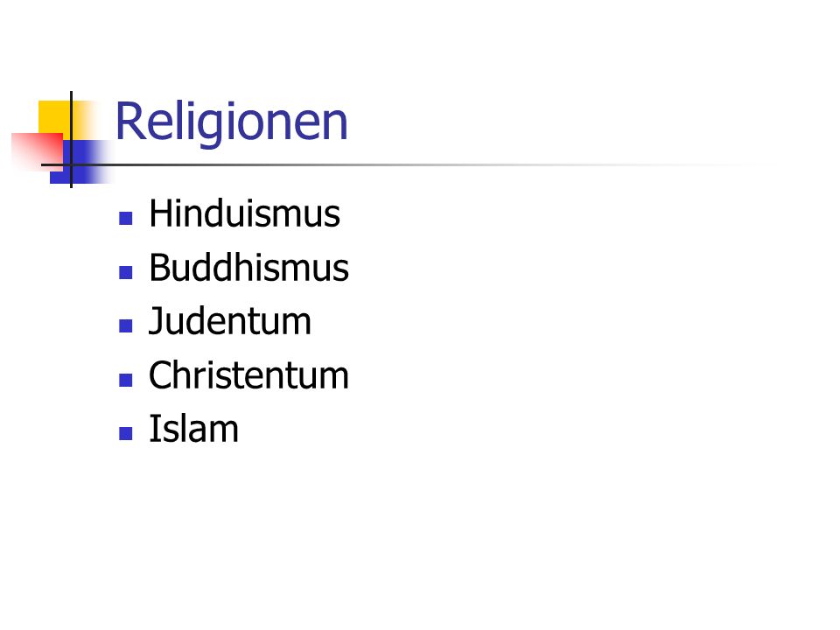
Task: Select the red gradient decorative square
Action: [38, 152]
